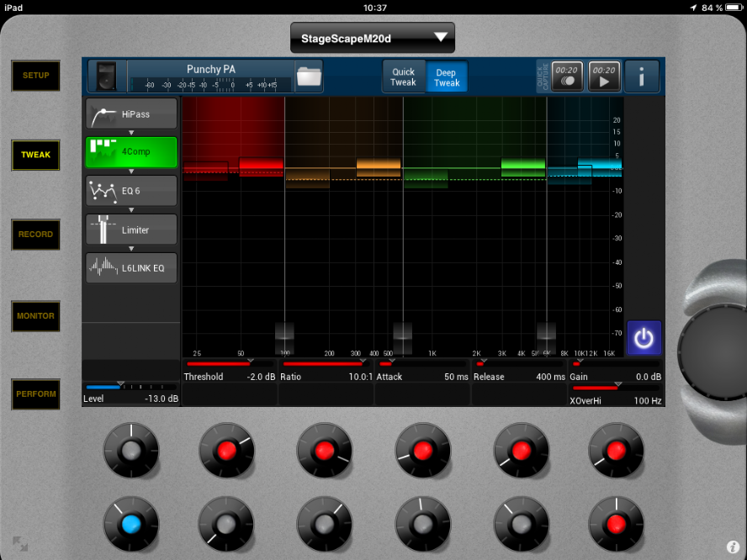Open the L6LINK EQ block

point(131,267)
